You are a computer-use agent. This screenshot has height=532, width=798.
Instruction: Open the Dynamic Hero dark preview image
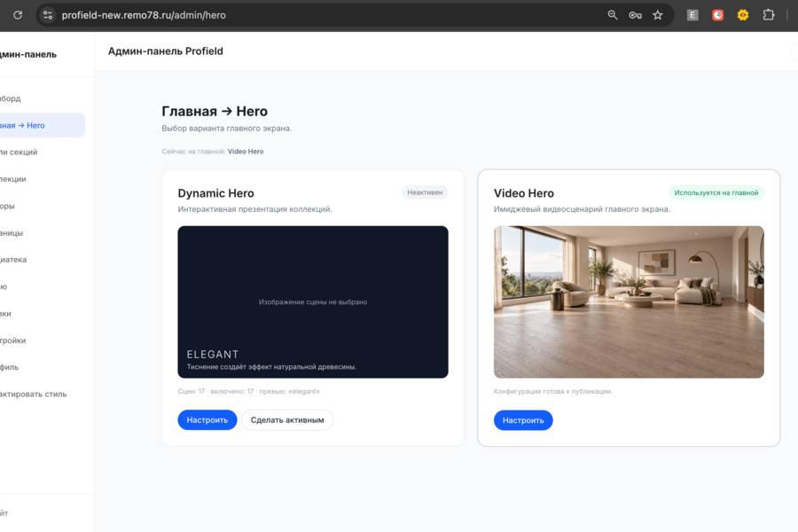(x=313, y=301)
